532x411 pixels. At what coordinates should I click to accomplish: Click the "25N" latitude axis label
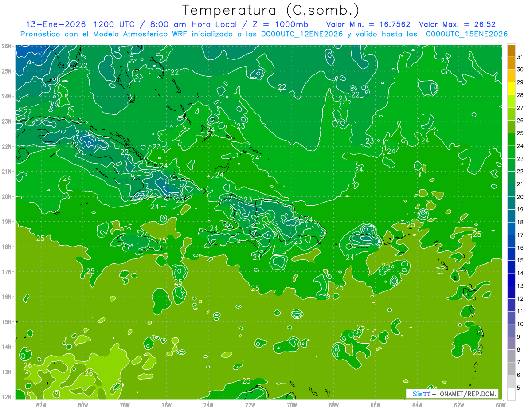6,71
